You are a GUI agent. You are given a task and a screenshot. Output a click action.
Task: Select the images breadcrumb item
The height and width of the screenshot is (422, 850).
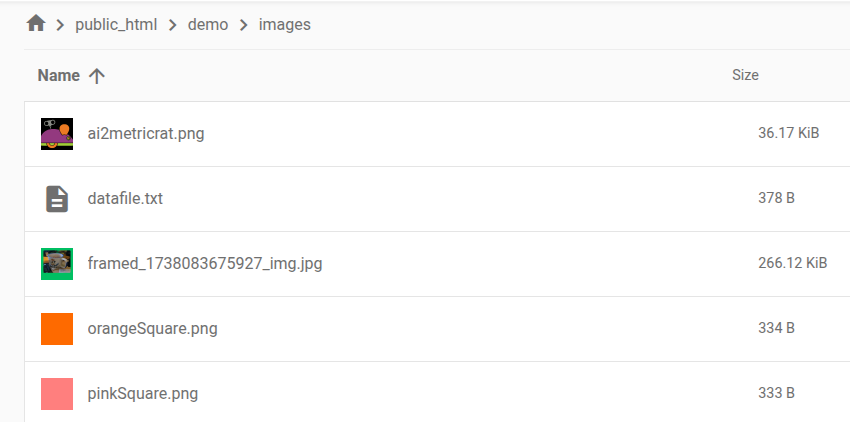click(x=285, y=25)
